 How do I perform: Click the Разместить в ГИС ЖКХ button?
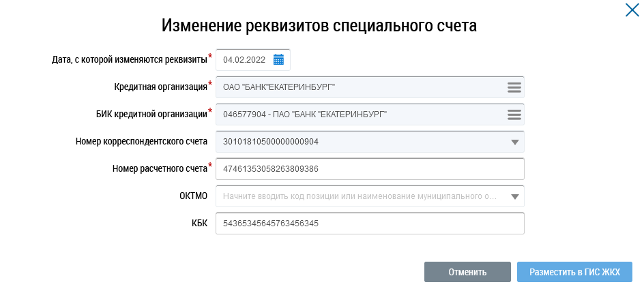click(574, 272)
